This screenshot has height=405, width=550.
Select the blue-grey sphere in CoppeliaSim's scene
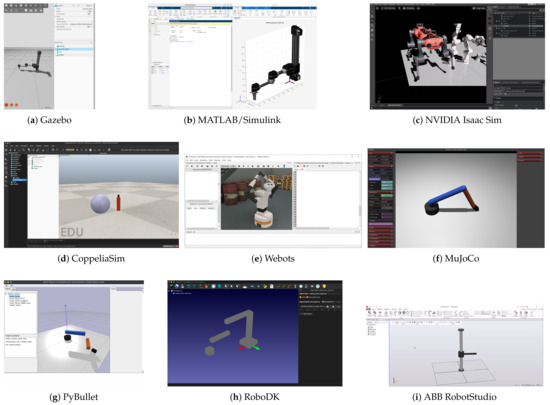pos(100,204)
